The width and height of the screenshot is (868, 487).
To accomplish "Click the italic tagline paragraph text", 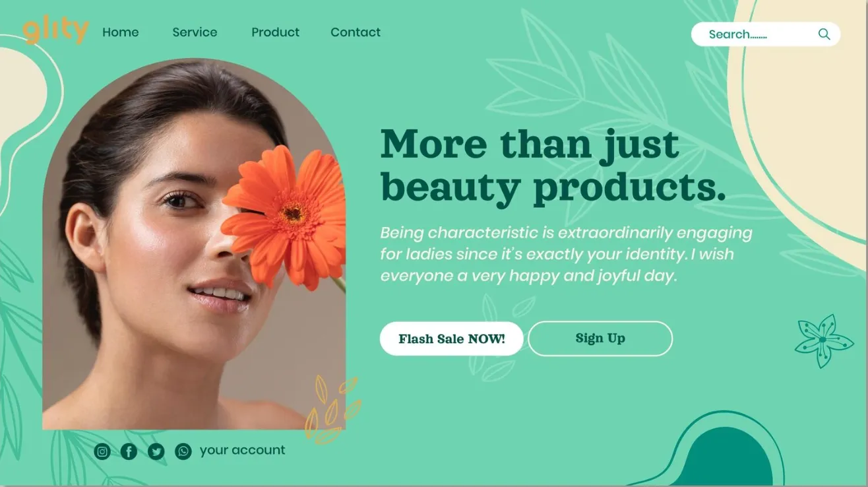I will point(566,254).
